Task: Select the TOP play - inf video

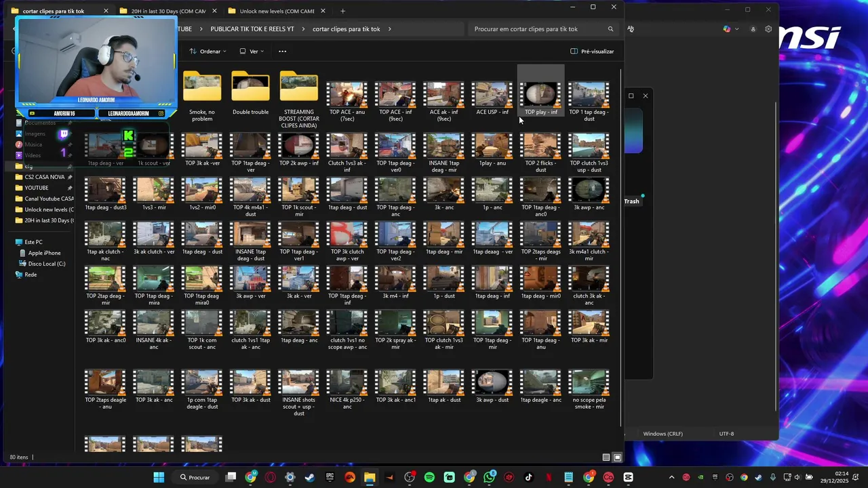Action: point(540,91)
